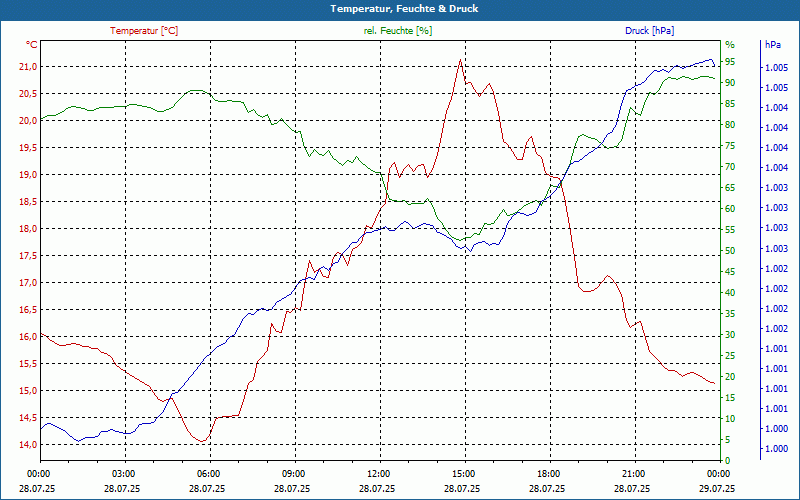Click the '00:00' label above date 29.07.25
Viewport: 800px width, 500px height.
[x=720, y=473]
